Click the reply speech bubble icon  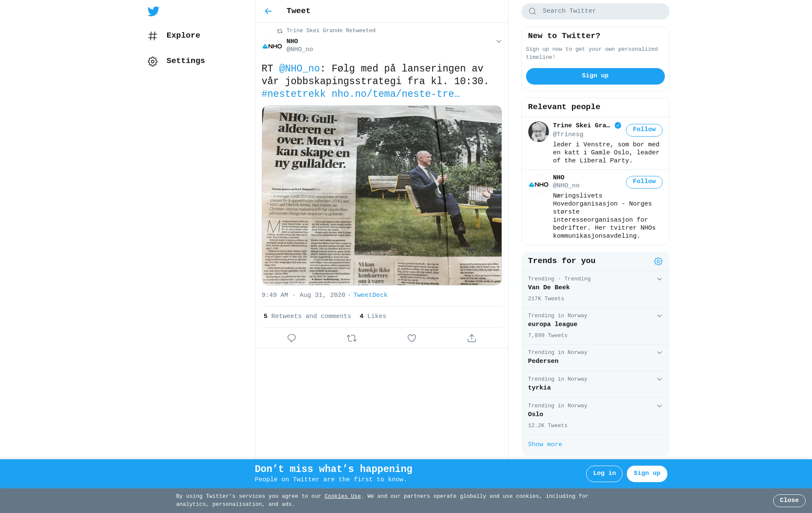[291, 338]
